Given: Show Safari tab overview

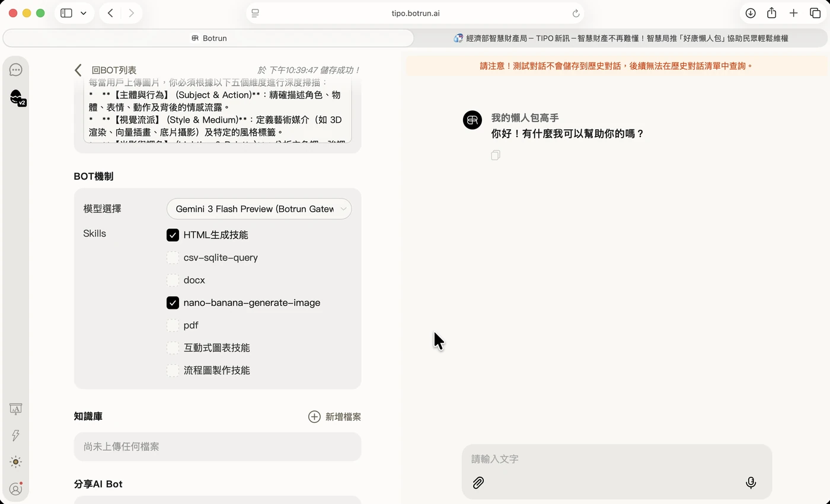Looking at the screenshot, I should [815, 13].
